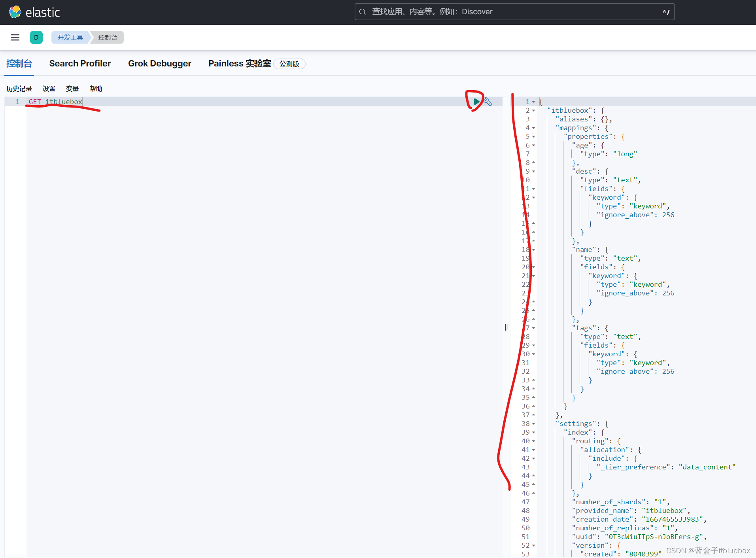This screenshot has height=558, width=756.
Task: Click the search magnifier icon in header
Action: click(x=362, y=12)
